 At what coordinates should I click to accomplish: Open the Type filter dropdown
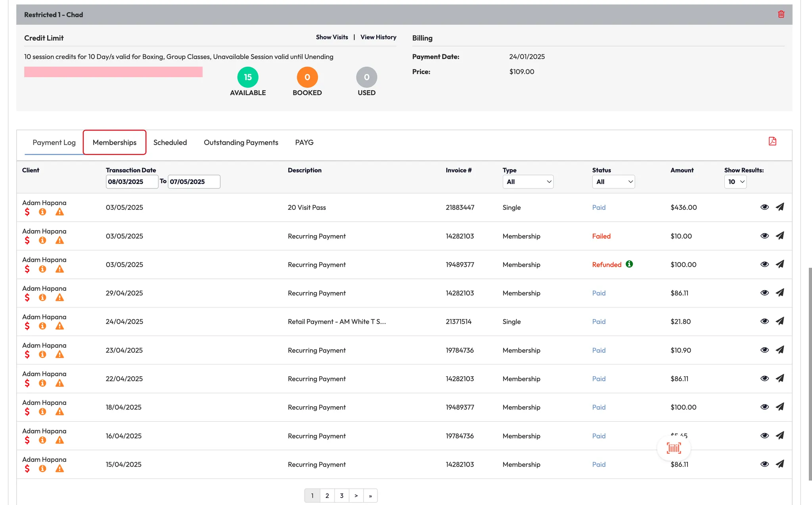(528, 182)
